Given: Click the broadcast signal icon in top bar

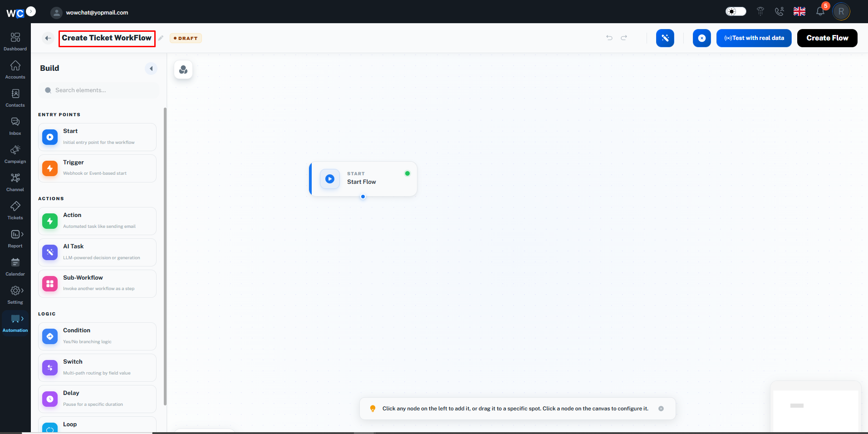Looking at the screenshot, I should pyautogui.click(x=760, y=11).
